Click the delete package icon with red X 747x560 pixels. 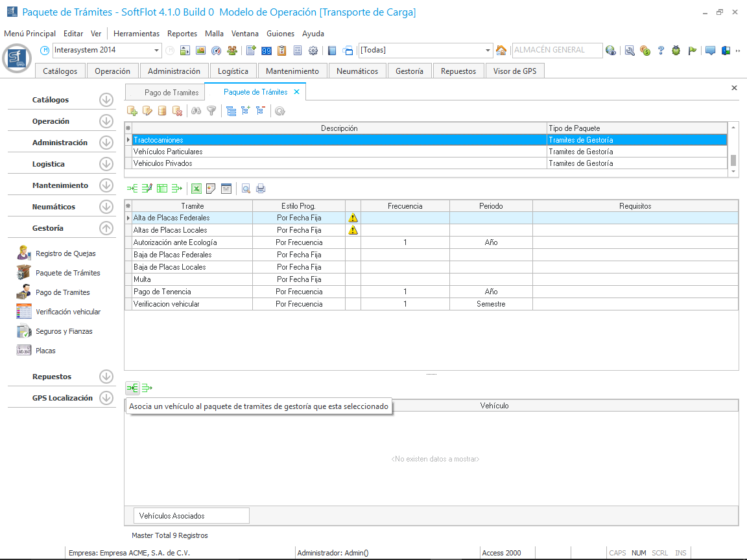click(x=177, y=111)
